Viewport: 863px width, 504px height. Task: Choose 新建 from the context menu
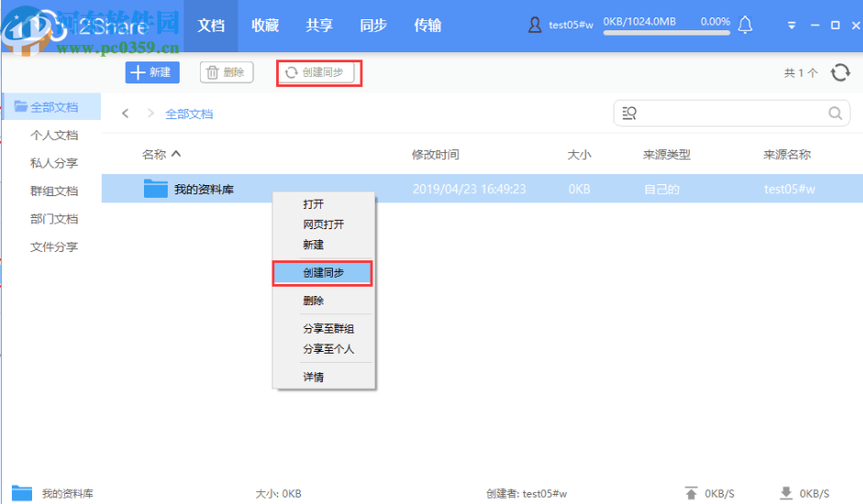(324, 245)
